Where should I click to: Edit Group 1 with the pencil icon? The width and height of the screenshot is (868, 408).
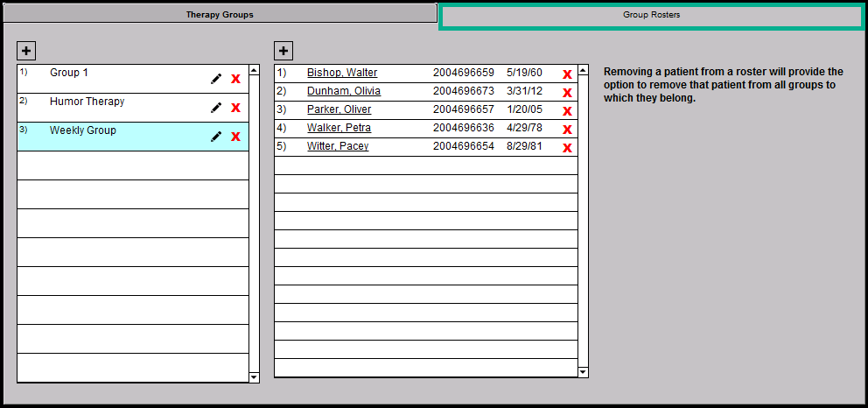pos(216,79)
